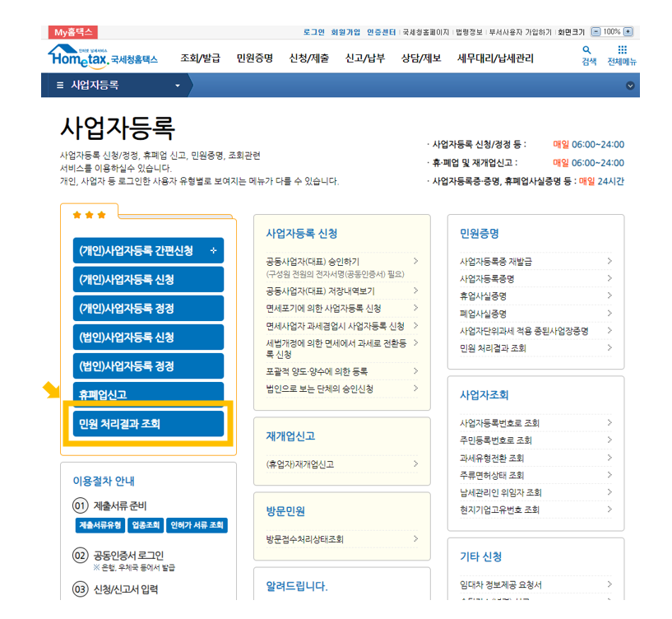The image size is (672, 619).
Task: Click the My홈택스 badge
Action: 73,32
